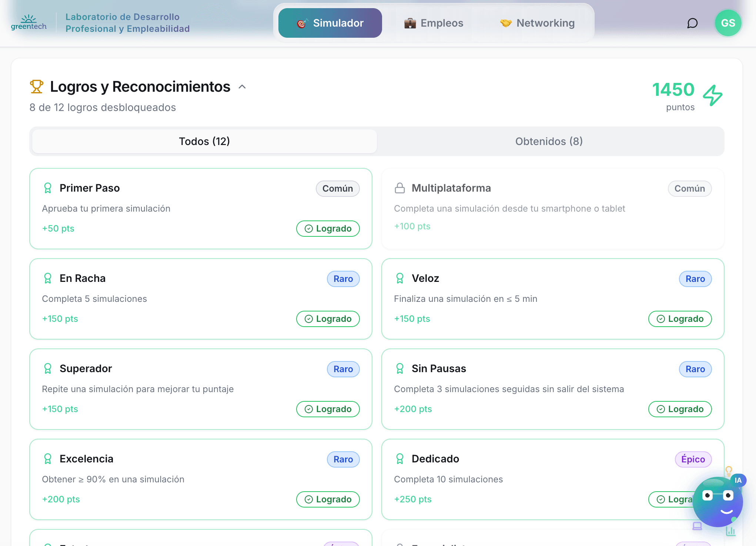Select the Todos (12) tab
This screenshot has height=546, width=756.
pos(204,141)
